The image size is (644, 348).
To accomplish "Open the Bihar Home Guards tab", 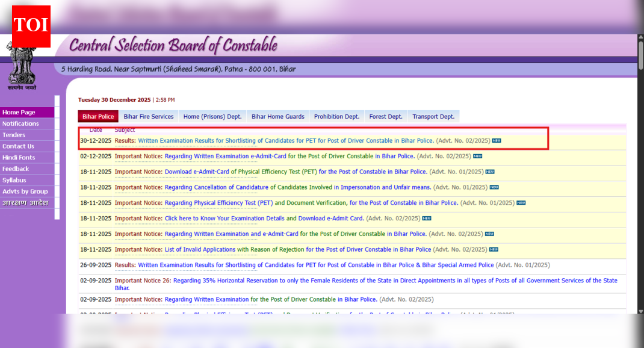I will click(277, 117).
